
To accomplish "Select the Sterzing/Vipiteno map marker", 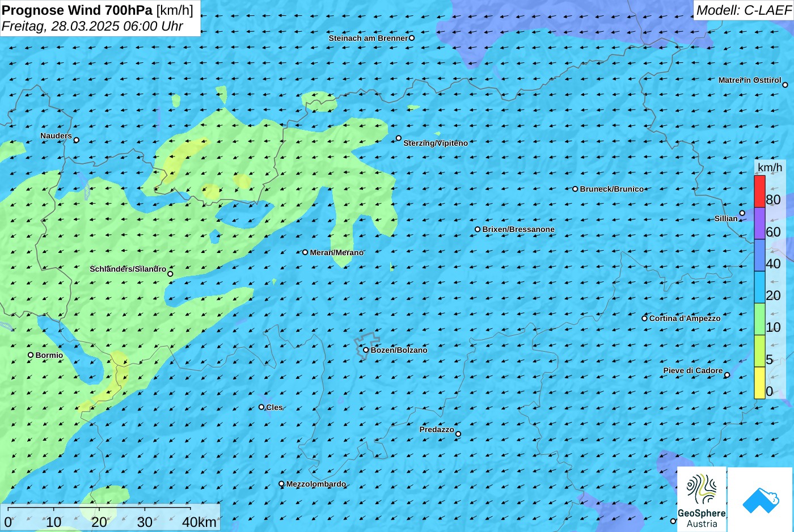I will [399, 138].
